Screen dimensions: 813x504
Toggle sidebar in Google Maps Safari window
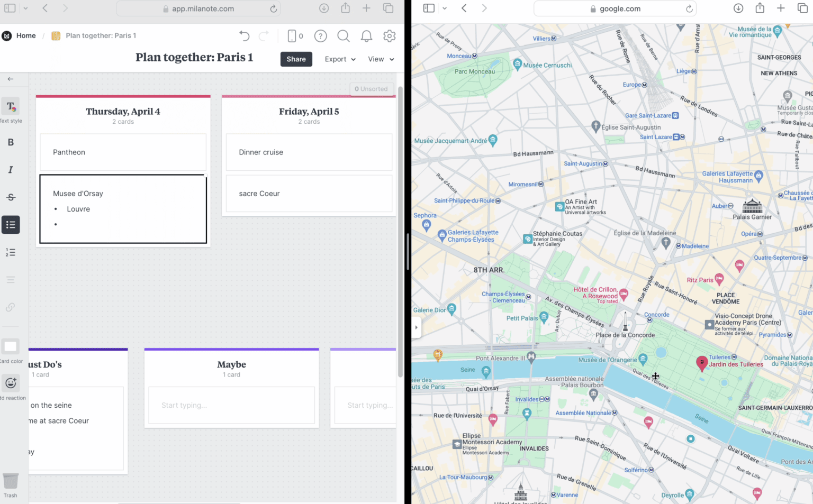pyautogui.click(x=429, y=8)
